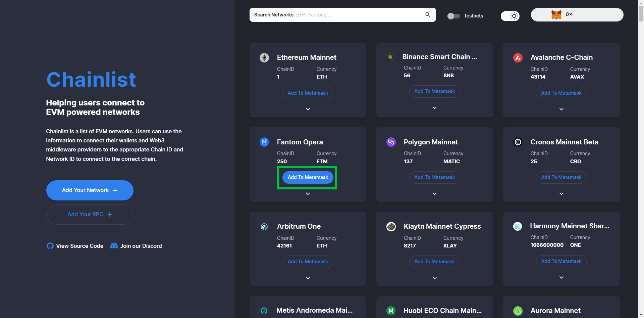Click the Ethereum Mainnet card title
The height and width of the screenshot is (318, 644).
(307, 57)
